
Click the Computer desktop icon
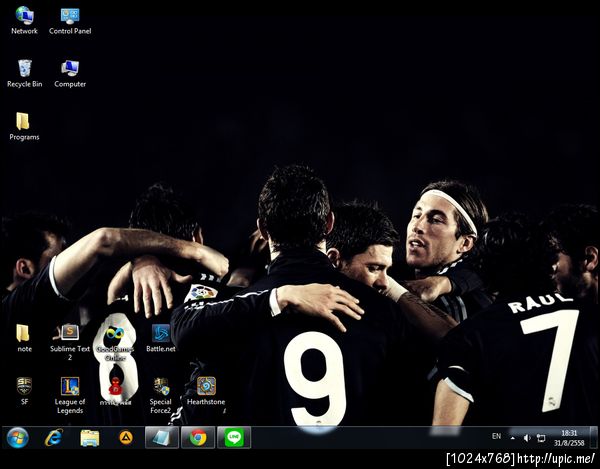70,74
